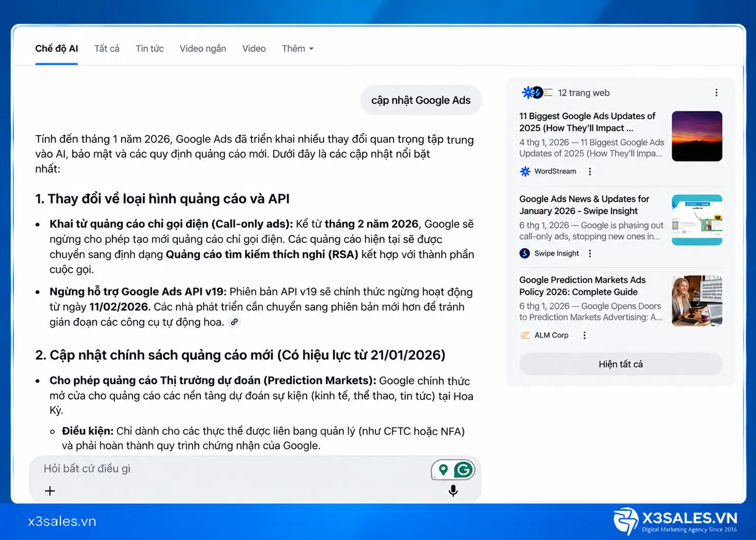Click the stacked source icons next to 12 trang web
Image resolution: width=756 pixels, height=540 pixels.
537,93
